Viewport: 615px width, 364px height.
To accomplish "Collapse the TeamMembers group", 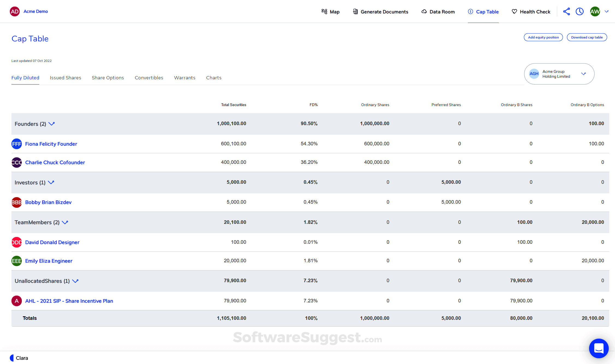I will (65, 222).
